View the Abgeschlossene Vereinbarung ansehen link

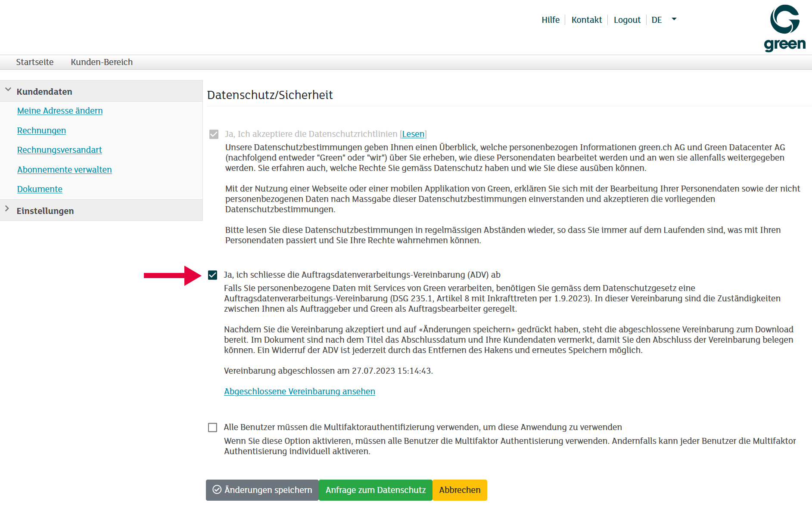click(299, 391)
